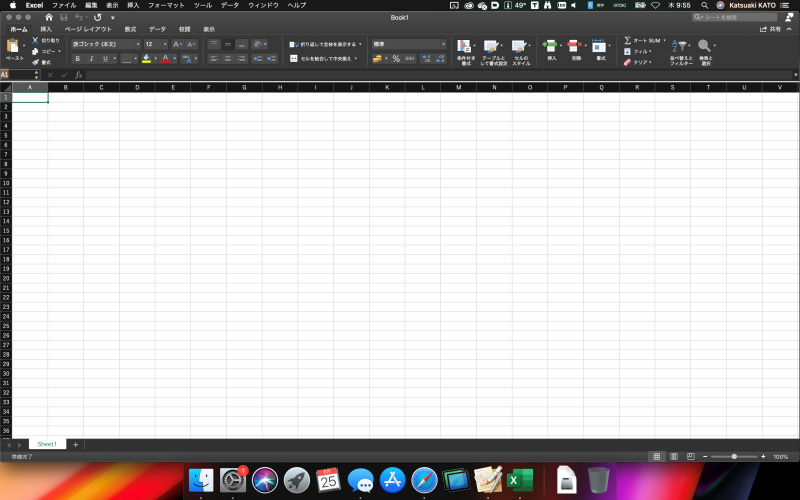Toggle right text alignment
This screenshot has width=800, height=500.
(242, 59)
